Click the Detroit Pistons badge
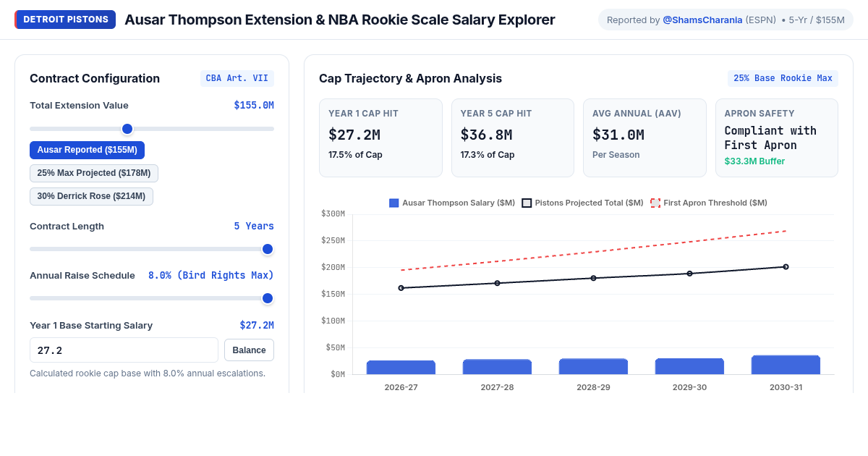Screen dimensions: 868x456 point(65,20)
